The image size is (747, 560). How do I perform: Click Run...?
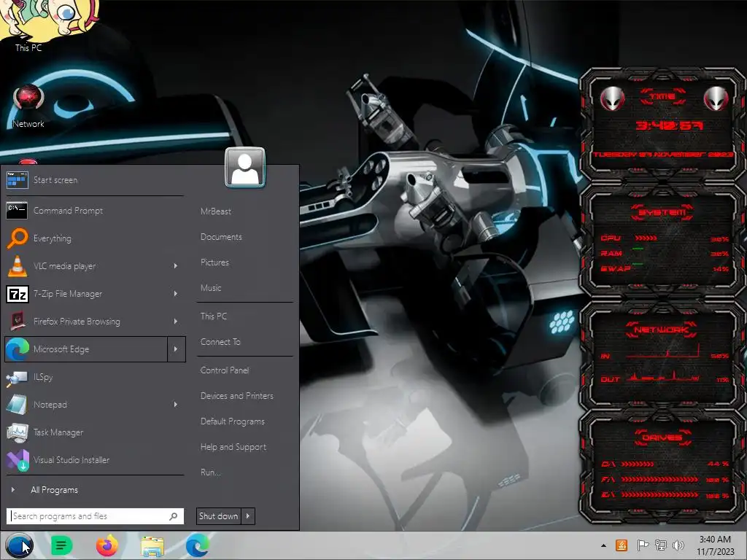(211, 472)
